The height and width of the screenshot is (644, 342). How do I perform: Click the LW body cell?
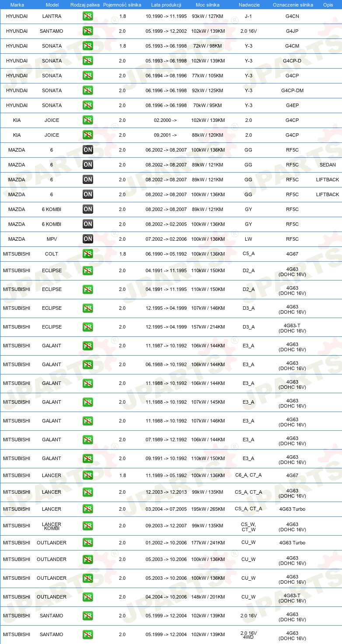[248, 239]
